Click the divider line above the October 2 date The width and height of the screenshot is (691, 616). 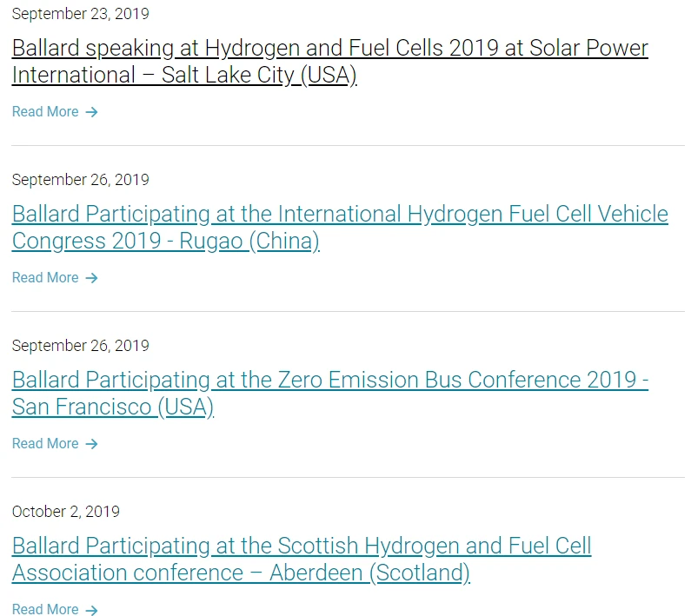point(348,477)
